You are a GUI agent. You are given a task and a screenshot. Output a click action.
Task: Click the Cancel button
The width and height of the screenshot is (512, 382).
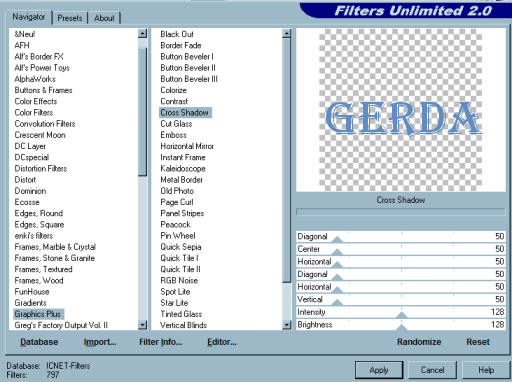(x=432, y=370)
